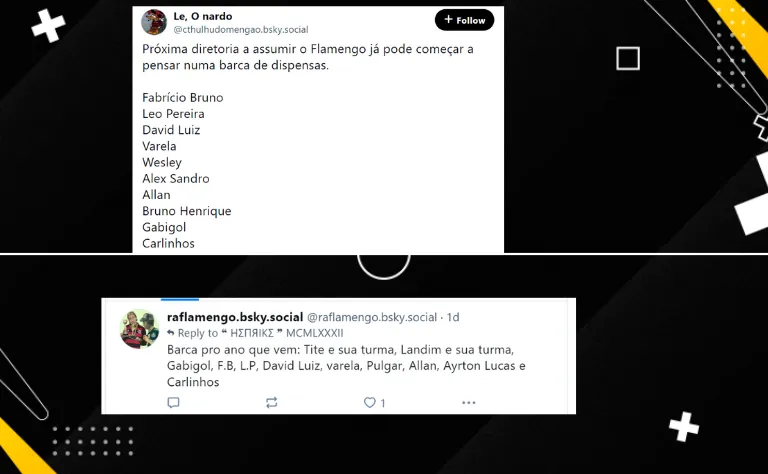Click the white plus shape at top left

(47, 26)
